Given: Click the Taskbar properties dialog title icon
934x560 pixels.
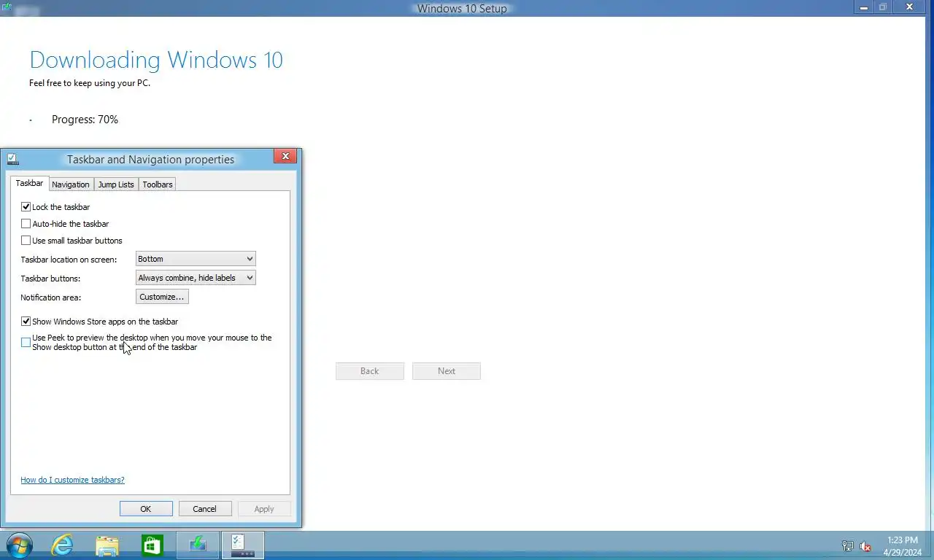Looking at the screenshot, I should tap(12, 159).
